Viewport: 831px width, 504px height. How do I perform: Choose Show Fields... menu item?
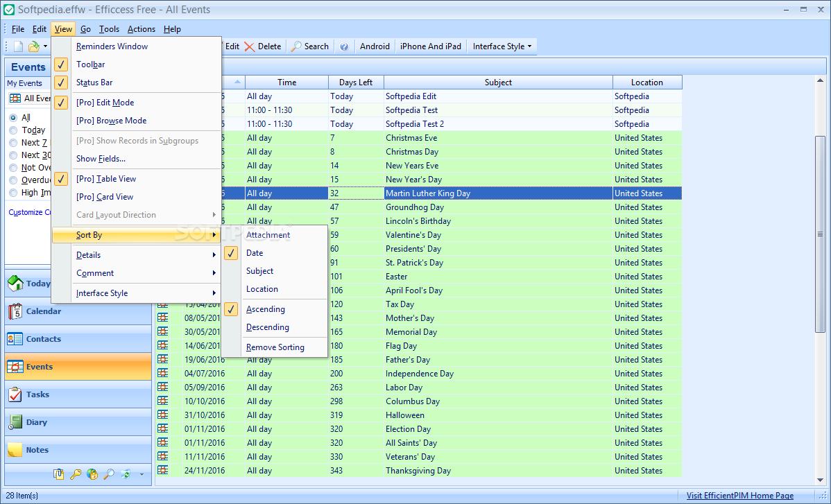(x=136, y=159)
